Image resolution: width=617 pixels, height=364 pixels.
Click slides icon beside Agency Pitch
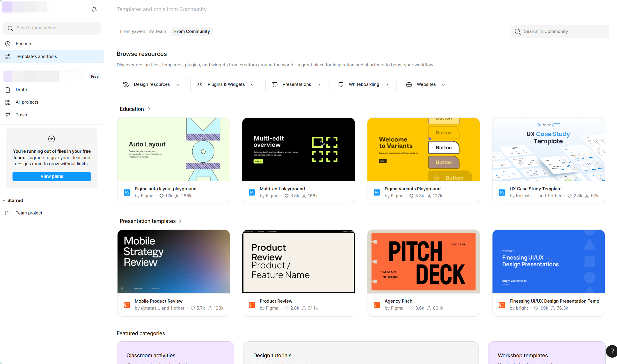[377, 305]
